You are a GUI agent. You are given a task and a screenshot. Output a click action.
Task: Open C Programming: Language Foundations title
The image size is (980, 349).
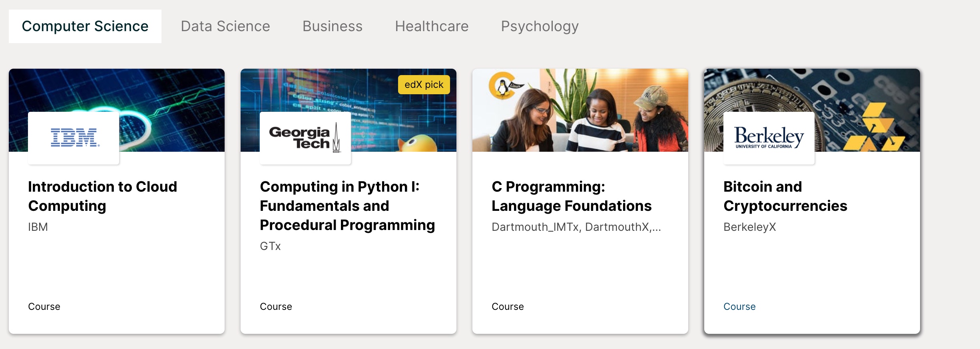(x=572, y=196)
